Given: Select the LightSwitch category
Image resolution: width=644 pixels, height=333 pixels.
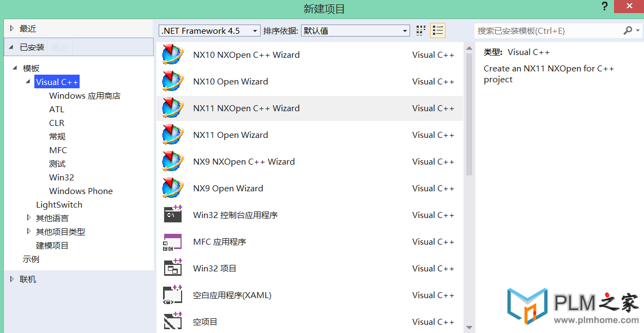Looking at the screenshot, I should [x=59, y=204].
